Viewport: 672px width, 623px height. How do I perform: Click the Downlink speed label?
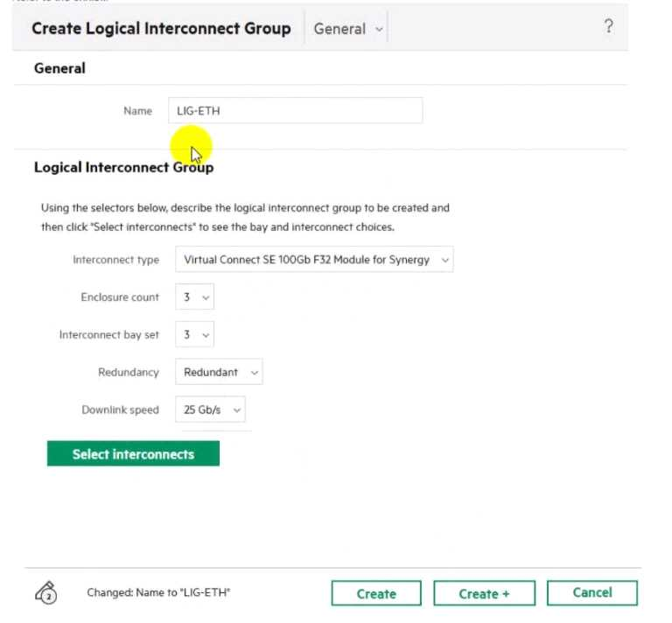point(120,409)
